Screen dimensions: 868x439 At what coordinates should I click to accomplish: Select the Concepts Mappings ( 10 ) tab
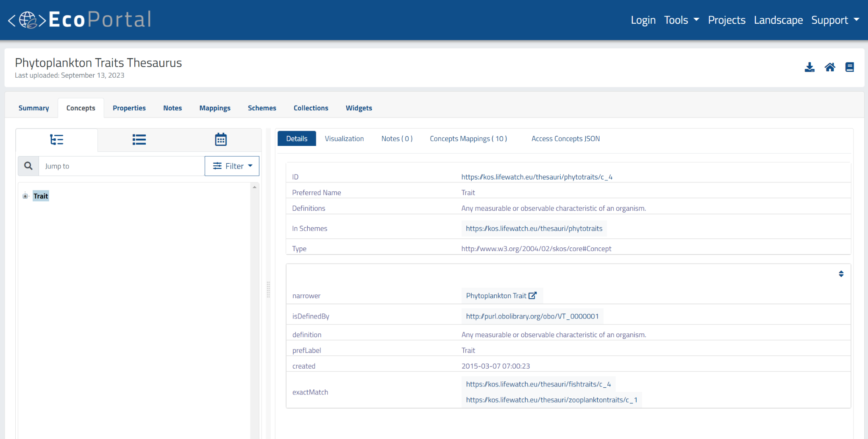point(468,138)
